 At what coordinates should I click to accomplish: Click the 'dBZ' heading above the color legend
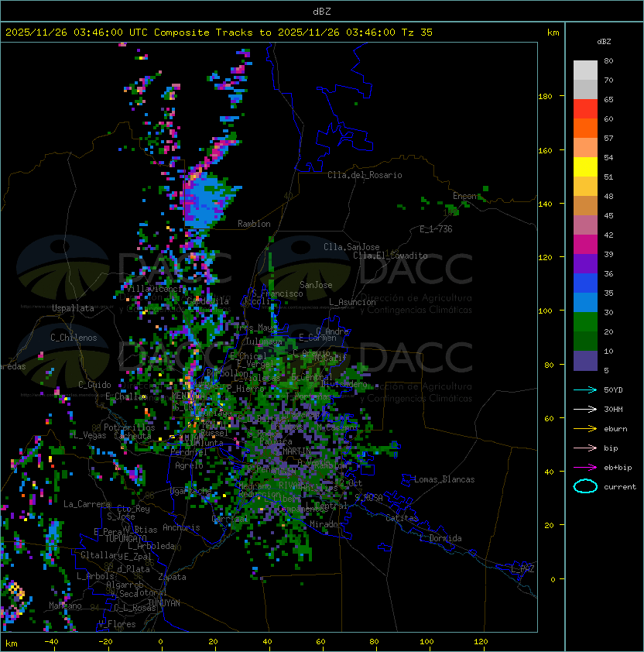click(x=604, y=42)
